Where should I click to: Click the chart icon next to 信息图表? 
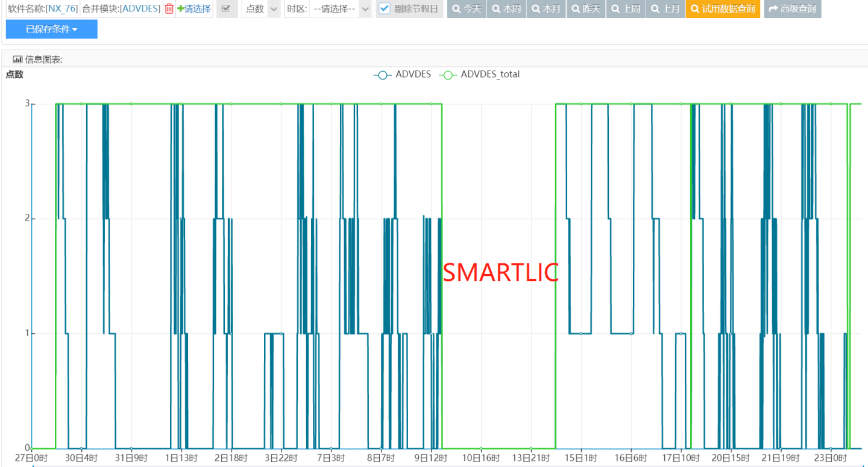(16, 58)
